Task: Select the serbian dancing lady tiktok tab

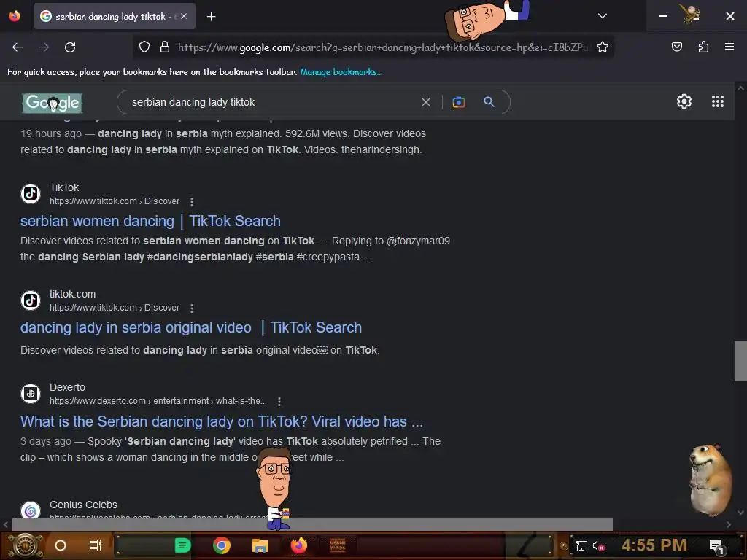Action: click(115, 16)
